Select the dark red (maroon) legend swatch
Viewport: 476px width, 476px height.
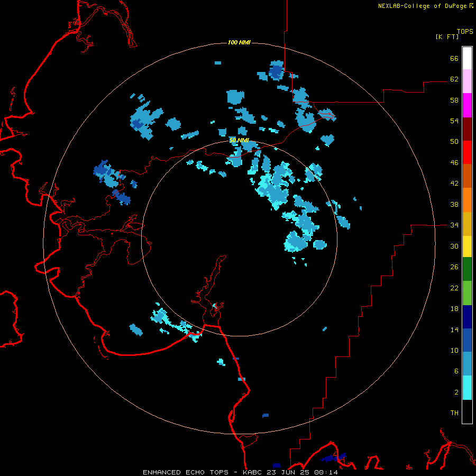(467, 129)
